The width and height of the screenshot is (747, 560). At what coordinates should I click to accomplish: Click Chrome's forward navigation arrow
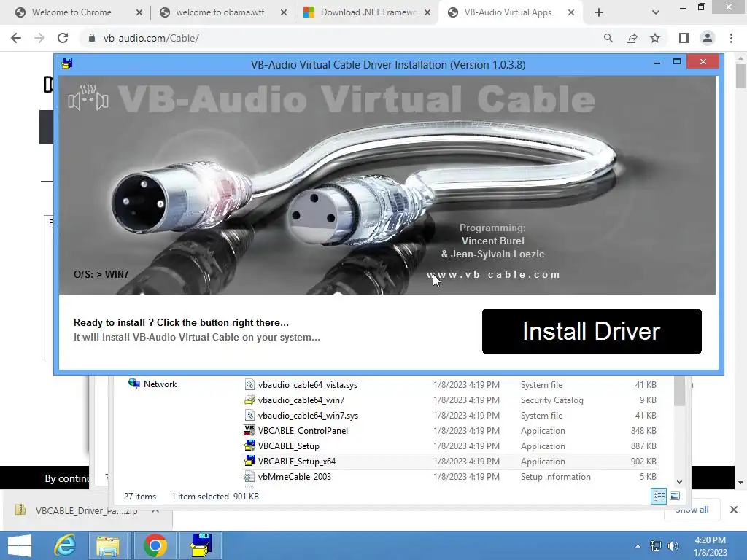(39, 38)
